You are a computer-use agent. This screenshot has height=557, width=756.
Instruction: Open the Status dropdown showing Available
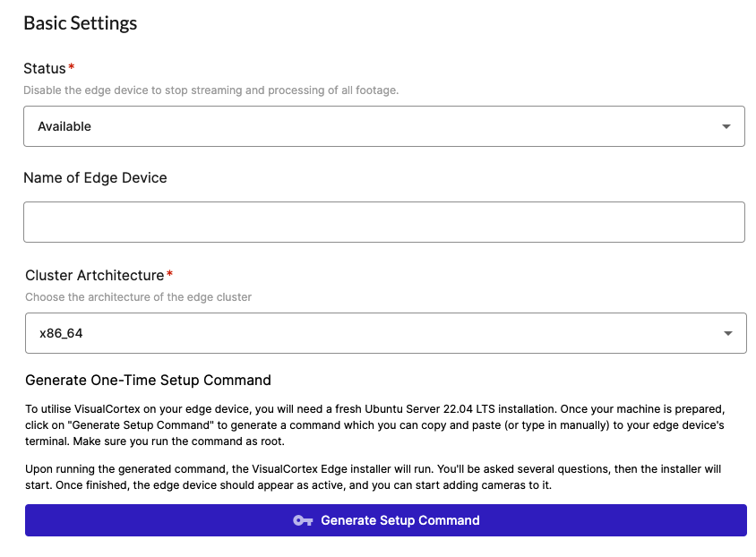click(383, 126)
